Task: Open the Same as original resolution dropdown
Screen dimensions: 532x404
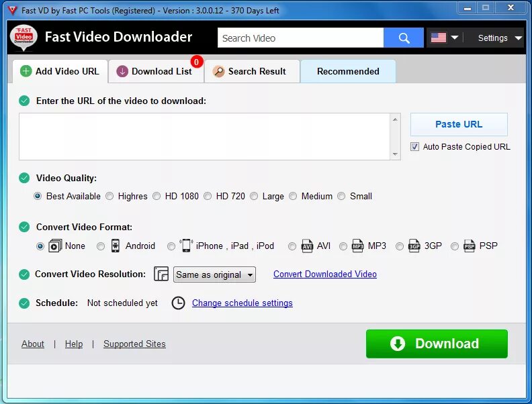Action: coord(214,274)
